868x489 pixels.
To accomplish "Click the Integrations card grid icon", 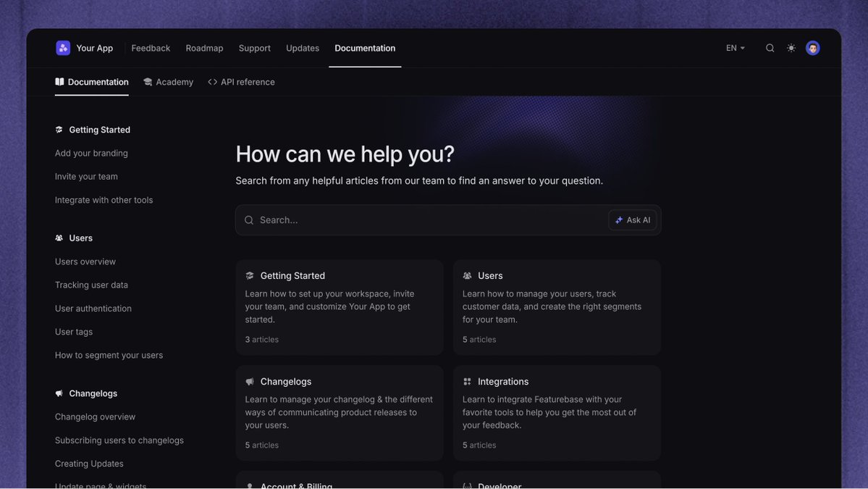I will pyautogui.click(x=467, y=382).
